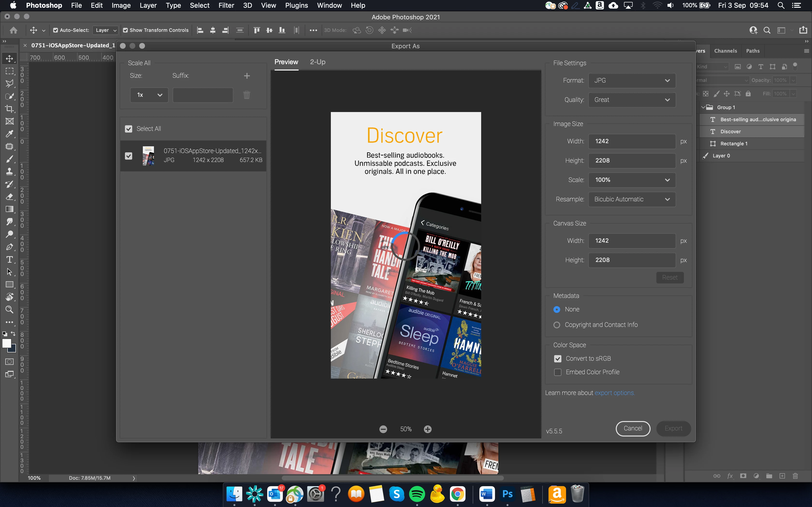Image resolution: width=812 pixels, height=507 pixels.
Task: Click the zoom out minus icon in the preview
Action: (383, 429)
